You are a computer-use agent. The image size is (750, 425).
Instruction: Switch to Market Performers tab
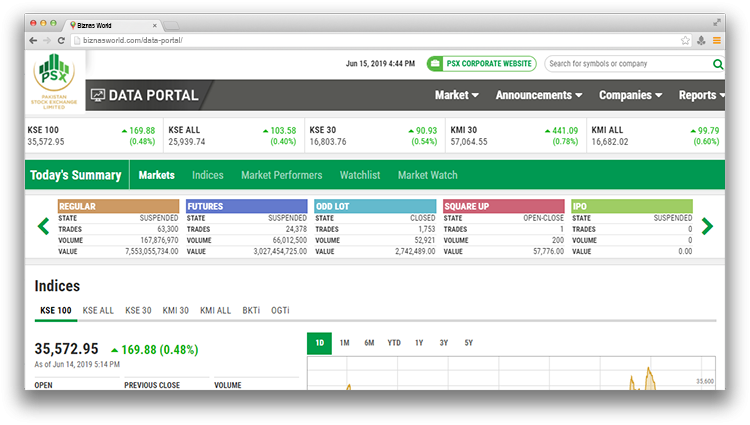[281, 175]
